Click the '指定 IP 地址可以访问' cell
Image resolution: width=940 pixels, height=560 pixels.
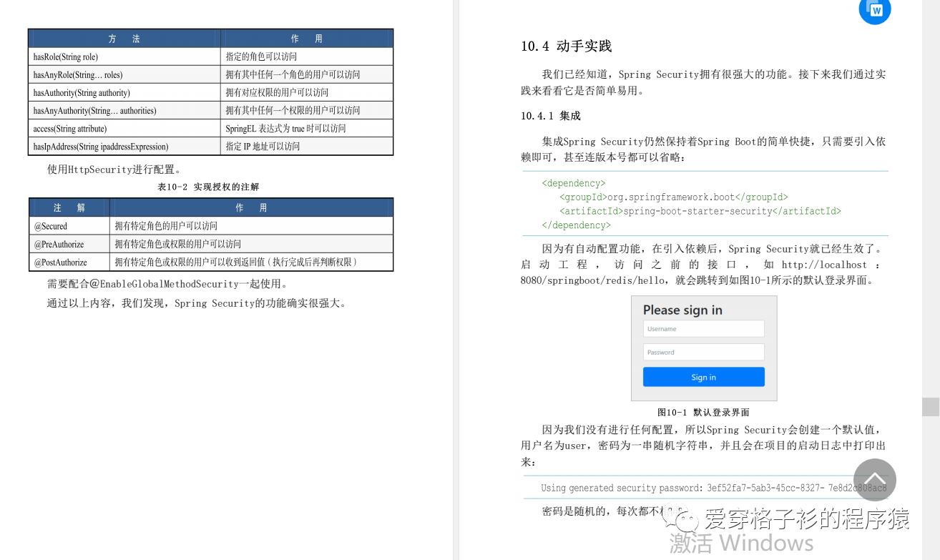307,146
